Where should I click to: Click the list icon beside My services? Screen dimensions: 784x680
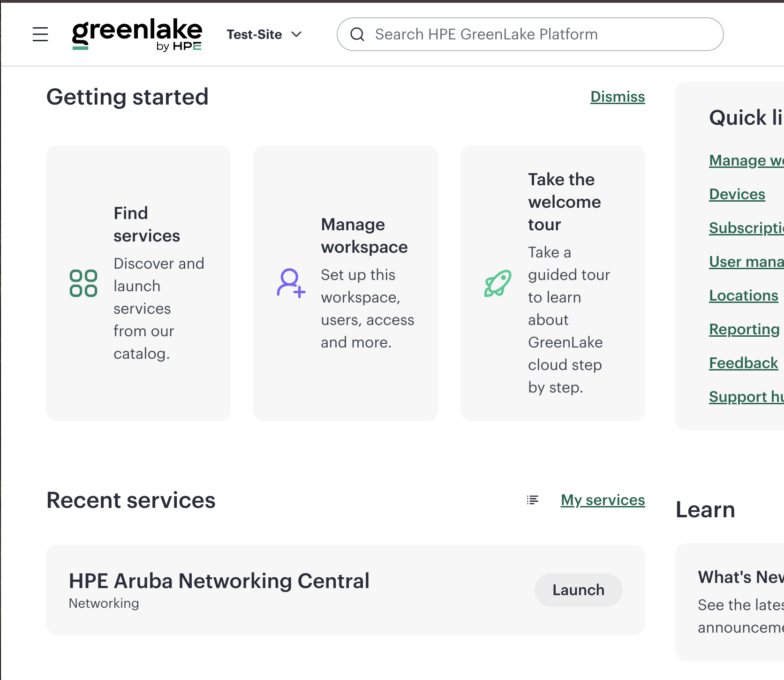tap(533, 500)
